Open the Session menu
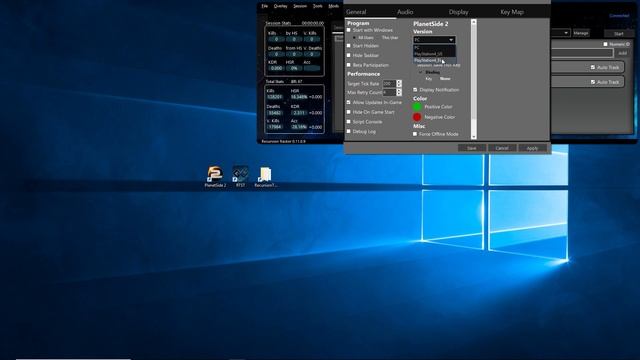Image resolution: width=640 pixels, height=360 pixels. click(300, 6)
